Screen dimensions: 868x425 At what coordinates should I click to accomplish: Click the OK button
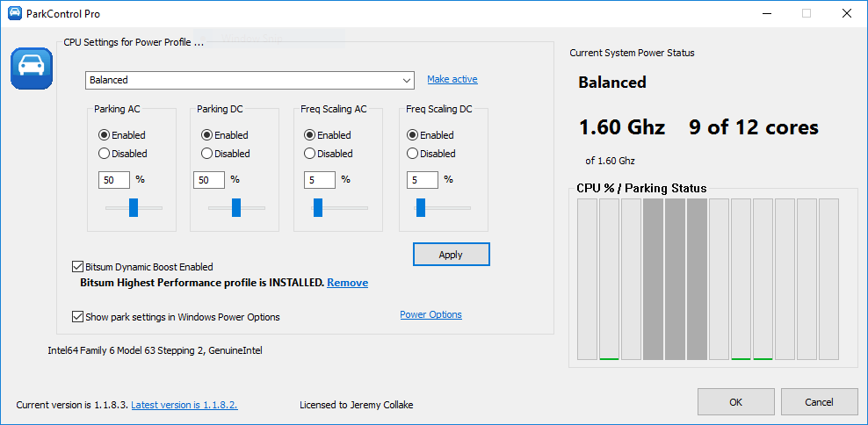click(x=735, y=402)
